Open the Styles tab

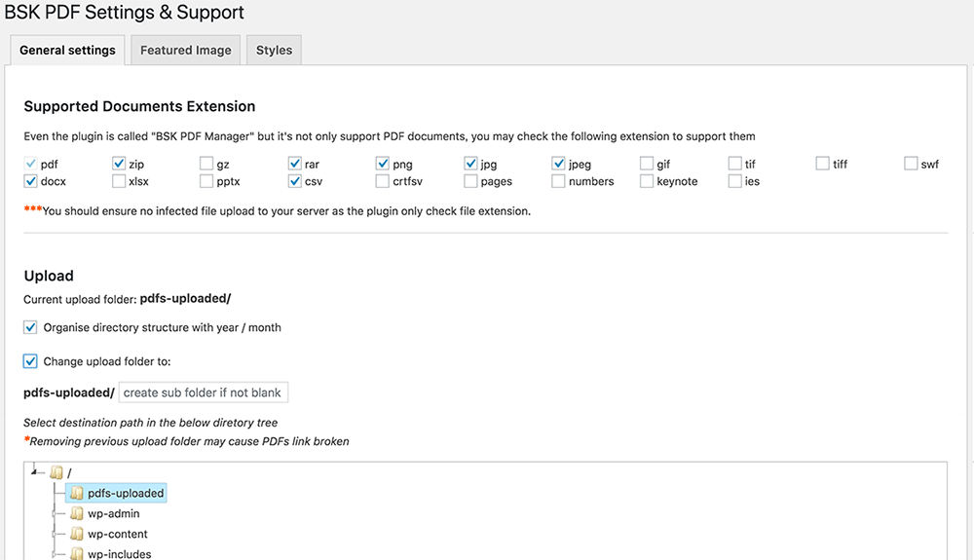(x=274, y=50)
